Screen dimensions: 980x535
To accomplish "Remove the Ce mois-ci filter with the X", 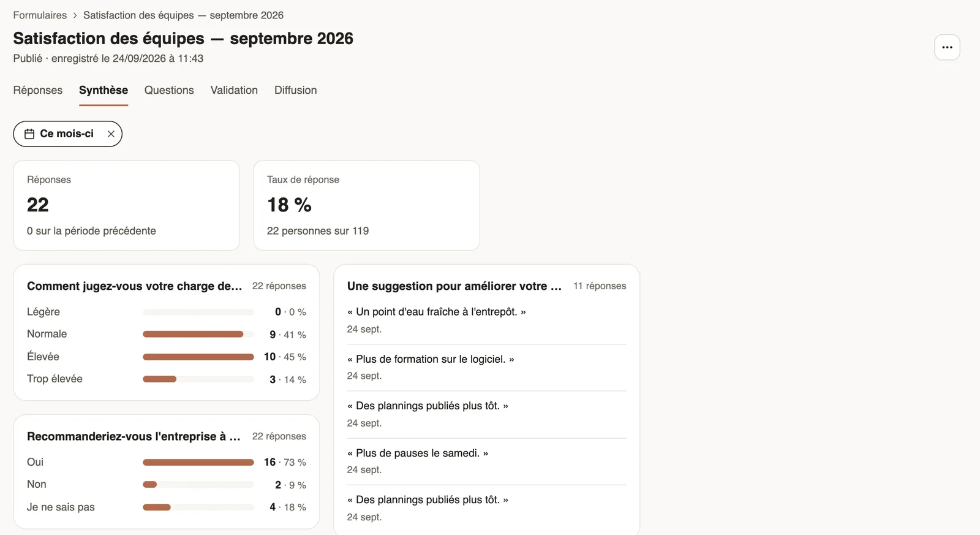I will point(111,134).
